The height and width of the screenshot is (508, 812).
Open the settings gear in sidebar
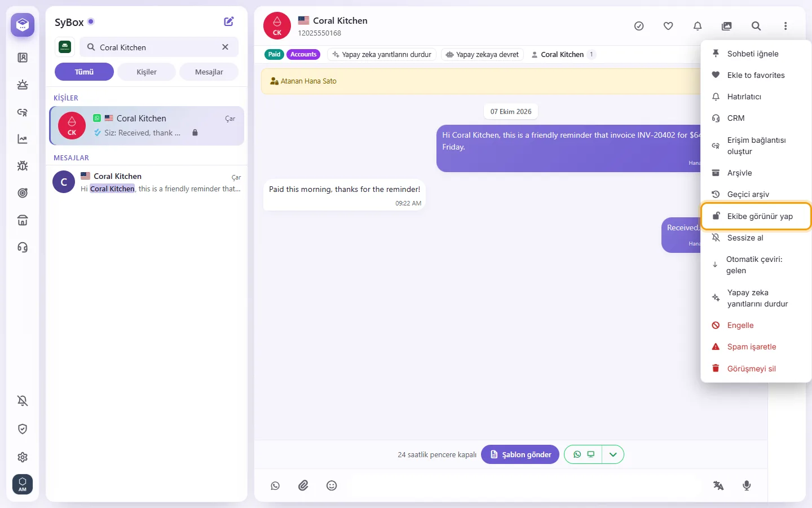(x=23, y=457)
